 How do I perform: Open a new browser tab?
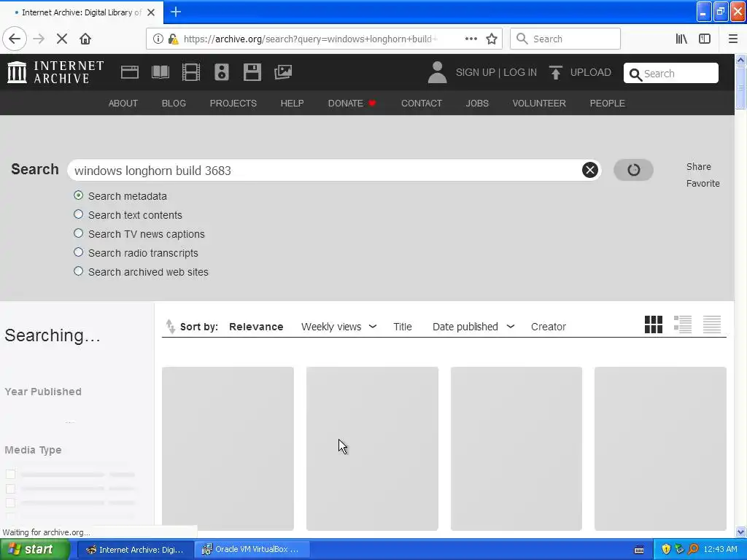(x=176, y=12)
